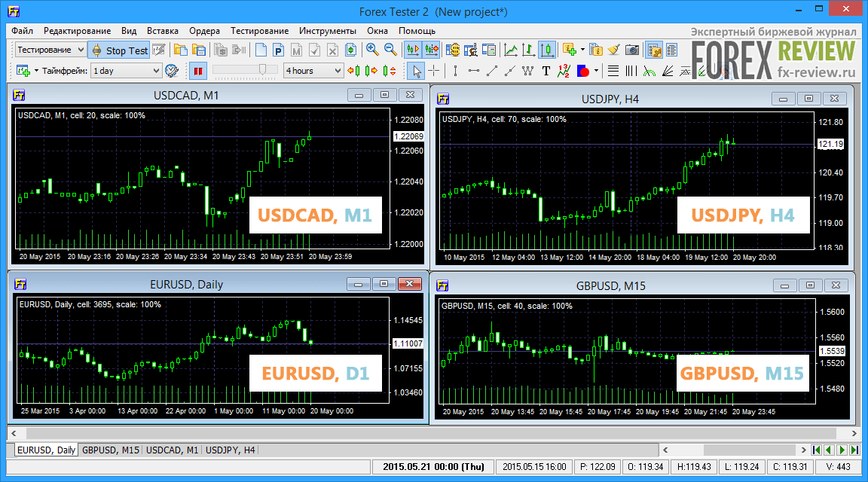
Task: Close the EURUSD, Daily chart window
Action: [x=410, y=284]
